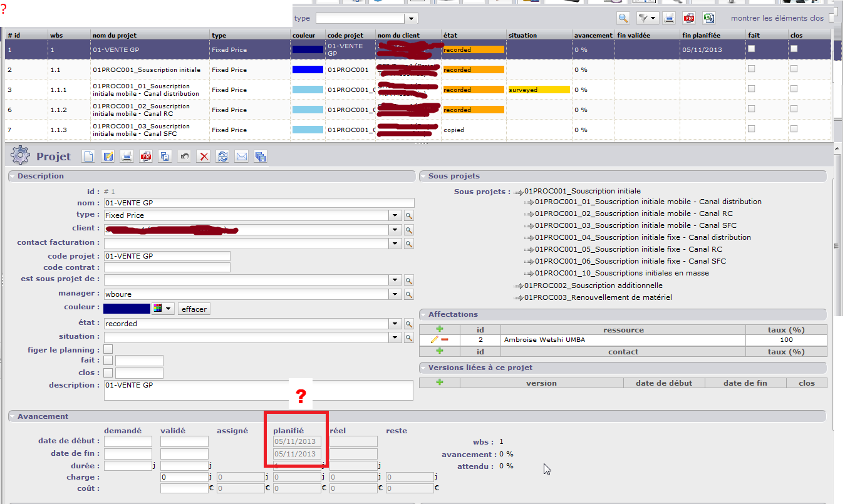Screen dimensions: 845x504
Task: Sort the list by 'nom du projet' column header
Action: pyautogui.click(x=115, y=35)
